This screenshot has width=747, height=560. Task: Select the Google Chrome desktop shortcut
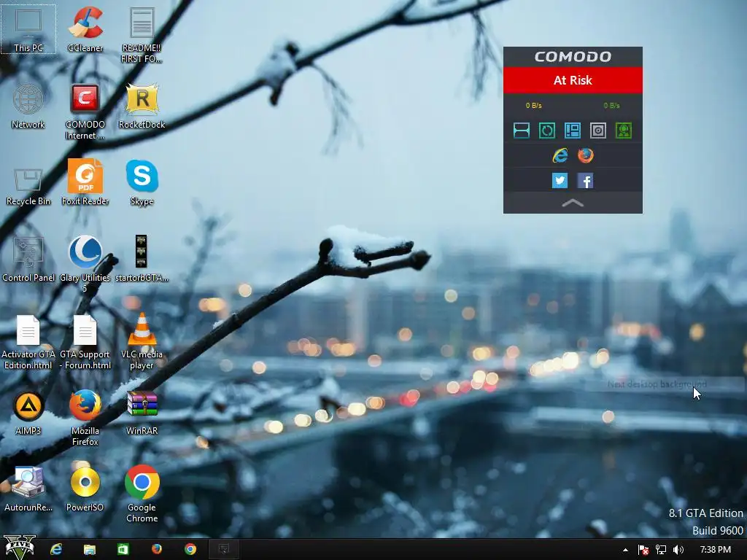[142, 494]
